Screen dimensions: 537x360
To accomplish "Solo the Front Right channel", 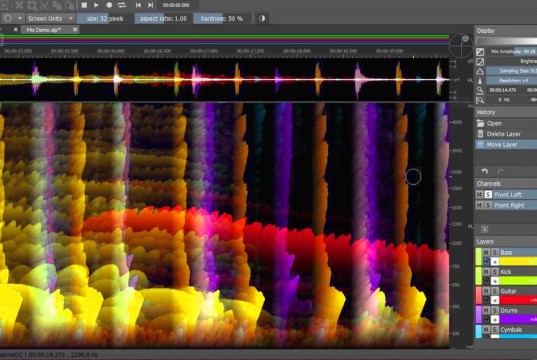I will tap(488, 205).
